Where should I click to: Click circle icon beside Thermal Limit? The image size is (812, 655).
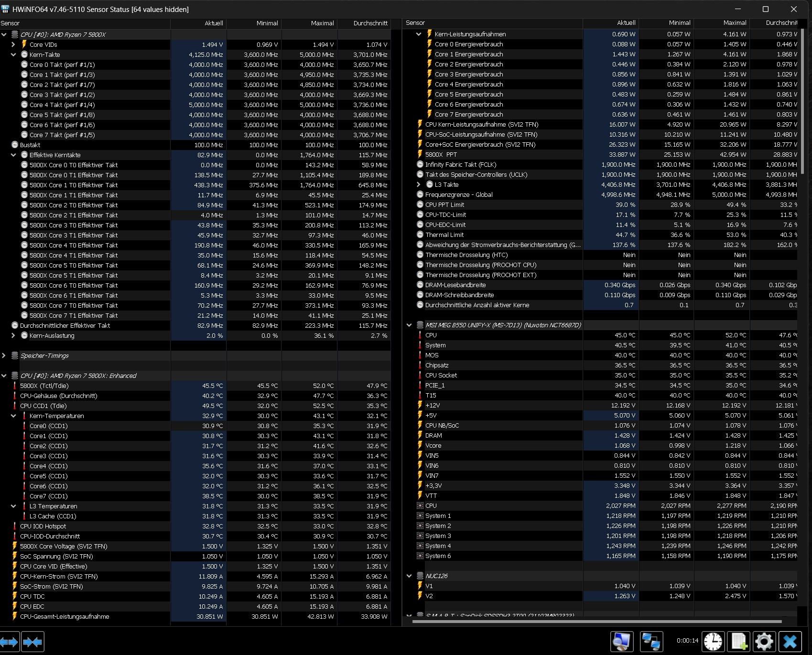[420, 235]
